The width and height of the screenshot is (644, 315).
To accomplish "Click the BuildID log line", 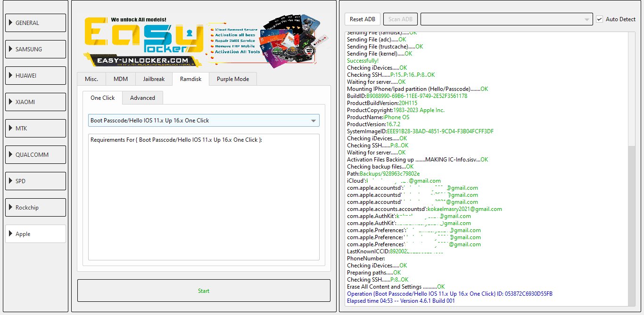I will click(x=407, y=96).
